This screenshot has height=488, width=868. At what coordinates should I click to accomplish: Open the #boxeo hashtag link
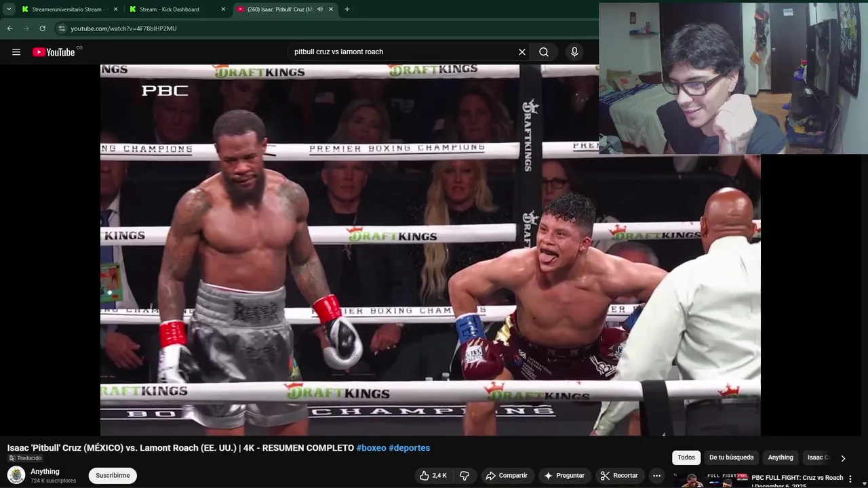(371, 448)
